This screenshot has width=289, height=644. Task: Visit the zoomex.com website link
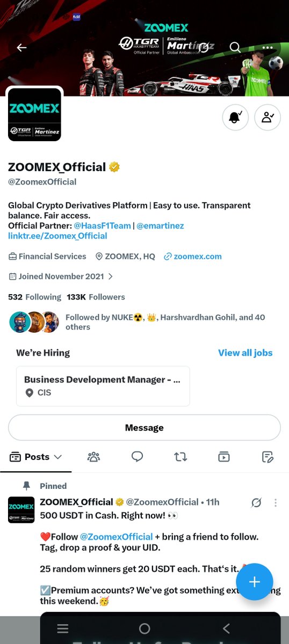pos(198,256)
